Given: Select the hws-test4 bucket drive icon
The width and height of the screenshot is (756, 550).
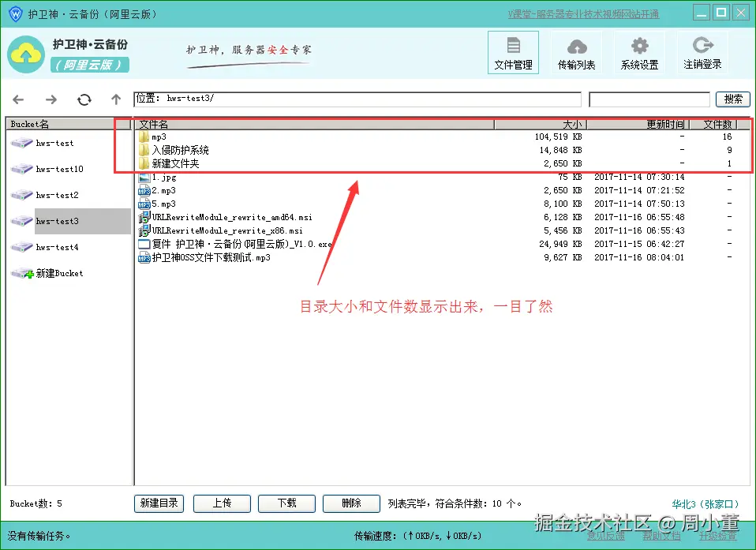Looking at the screenshot, I should click(x=21, y=247).
